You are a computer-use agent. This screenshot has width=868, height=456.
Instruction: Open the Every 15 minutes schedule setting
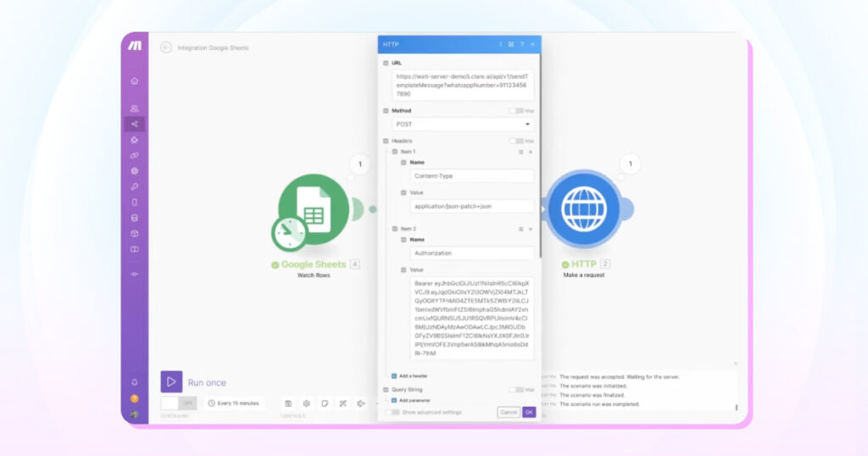click(234, 403)
